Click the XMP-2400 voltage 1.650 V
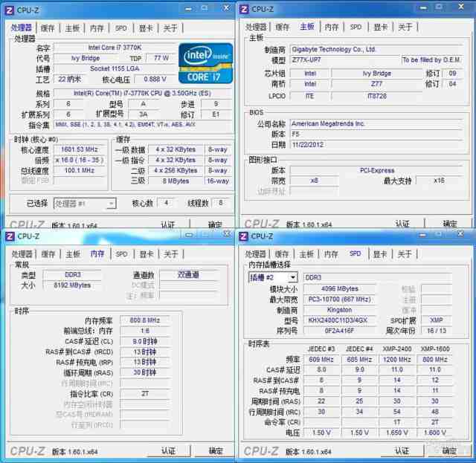The width and height of the screenshot is (476, 463). click(x=396, y=433)
